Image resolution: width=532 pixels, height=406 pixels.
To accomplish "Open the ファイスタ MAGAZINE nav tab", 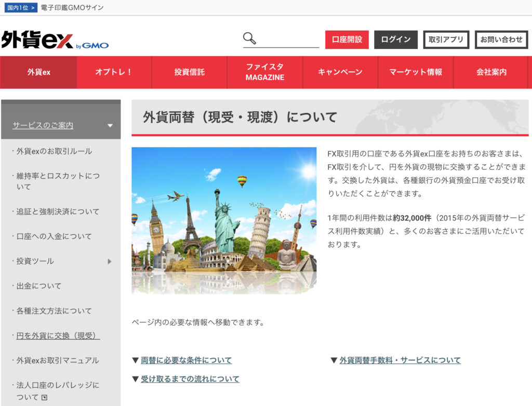I will click(264, 72).
